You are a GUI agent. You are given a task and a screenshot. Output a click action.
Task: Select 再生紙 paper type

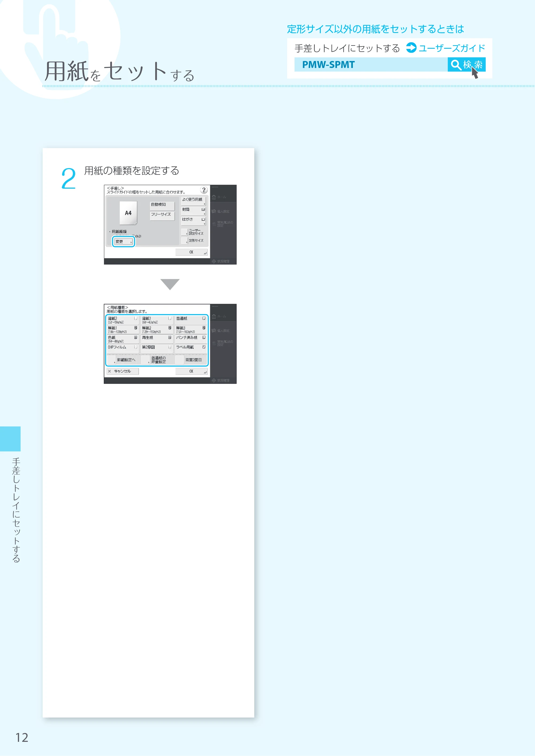(x=157, y=339)
